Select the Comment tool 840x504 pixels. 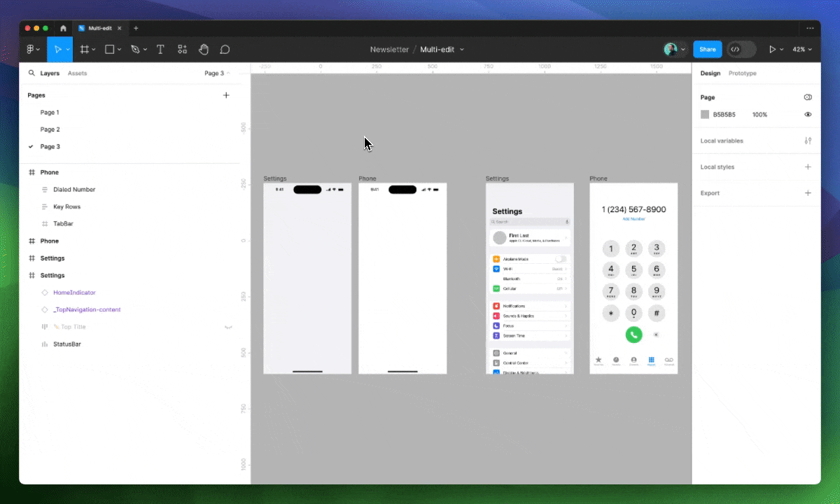click(225, 50)
